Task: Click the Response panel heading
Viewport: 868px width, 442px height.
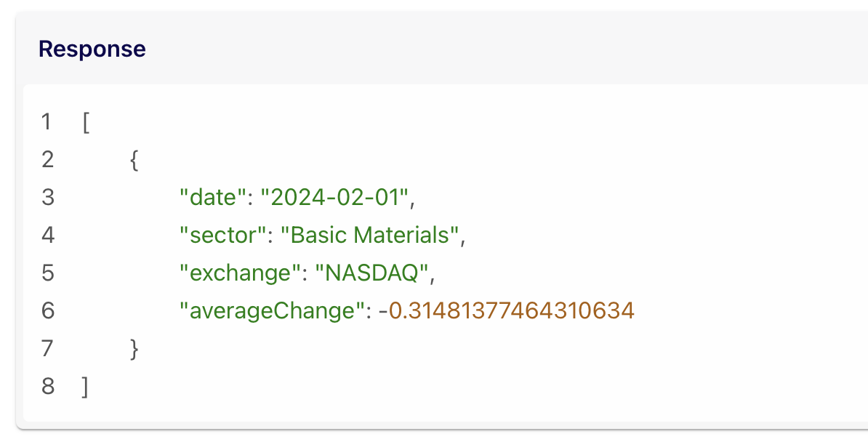Action: [92, 49]
